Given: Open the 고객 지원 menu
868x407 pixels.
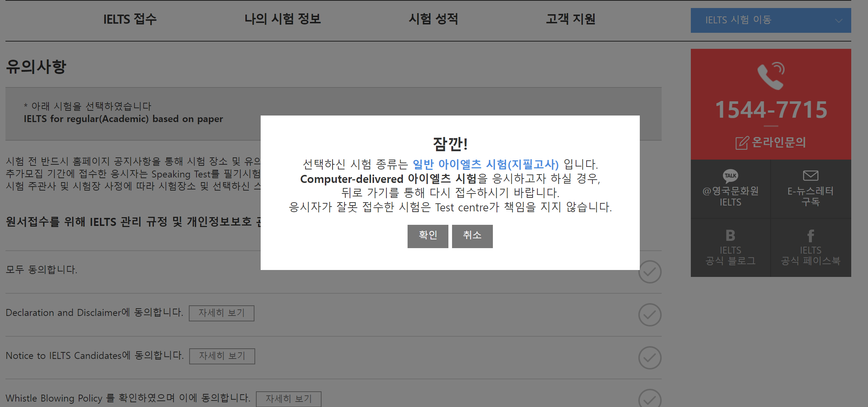Looking at the screenshot, I should click(x=571, y=19).
